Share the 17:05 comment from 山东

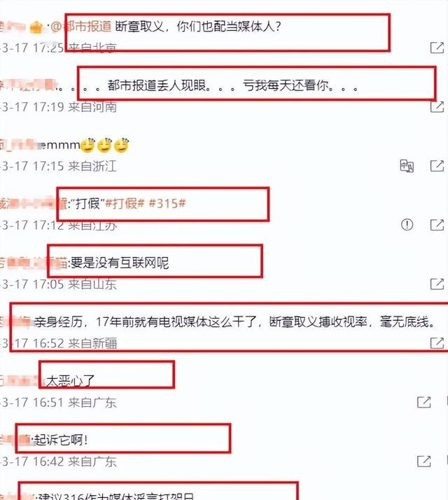pos(437,284)
